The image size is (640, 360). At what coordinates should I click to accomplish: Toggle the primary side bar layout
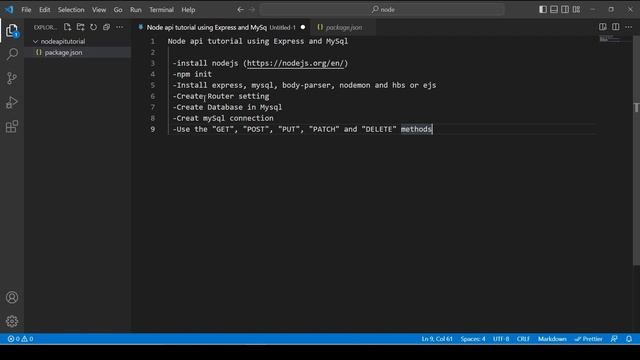tap(543, 9)
